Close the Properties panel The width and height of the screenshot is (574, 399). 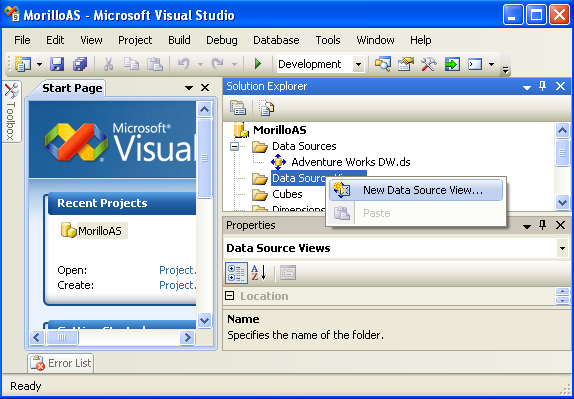tap(560, 225)
